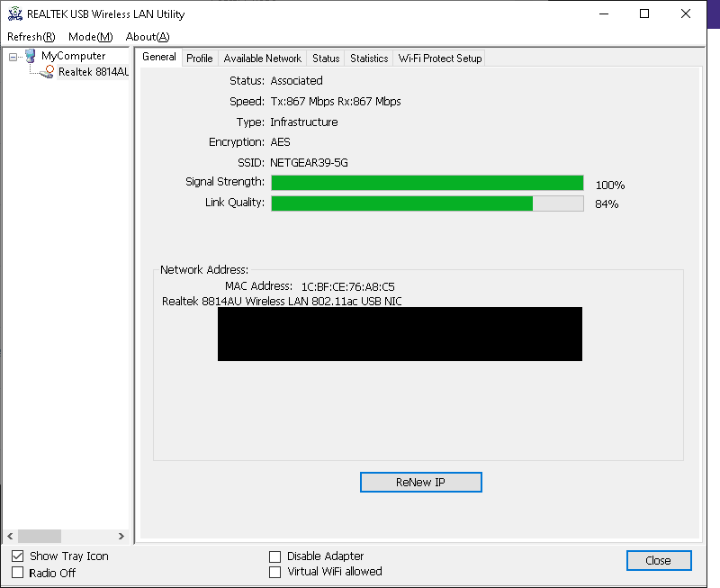Toggle the Show Tray Icon checkbox
This screenshot has width=720, height=588.
coord(17,556)
